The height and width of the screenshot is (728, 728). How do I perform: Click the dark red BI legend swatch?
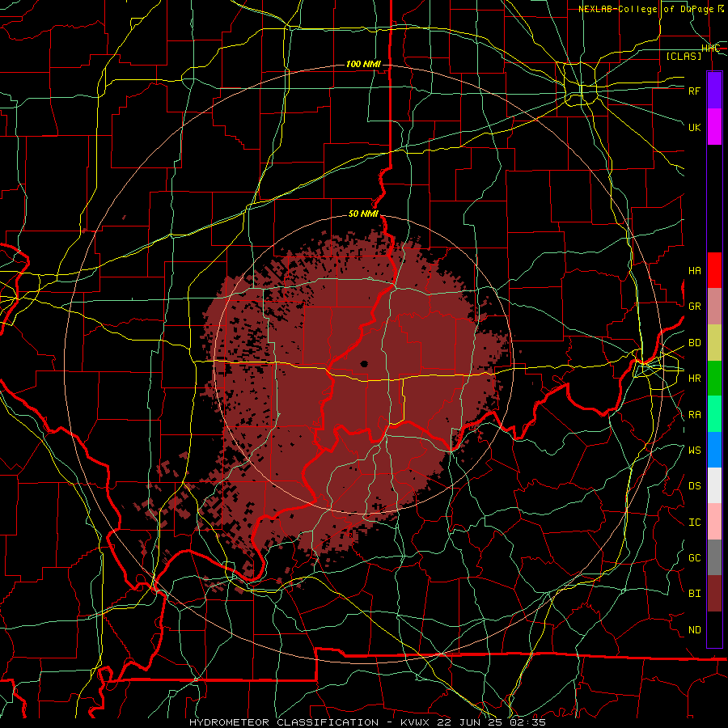pyautogui.click(x=714, y=594)
